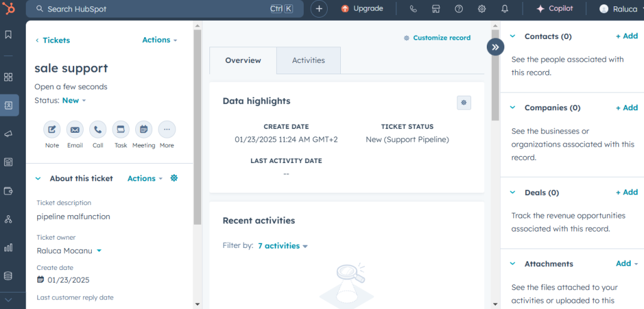Open the ticket Actions dropdown at top
Viewport: 644px width, 309px height.
(x=160, y=40)
